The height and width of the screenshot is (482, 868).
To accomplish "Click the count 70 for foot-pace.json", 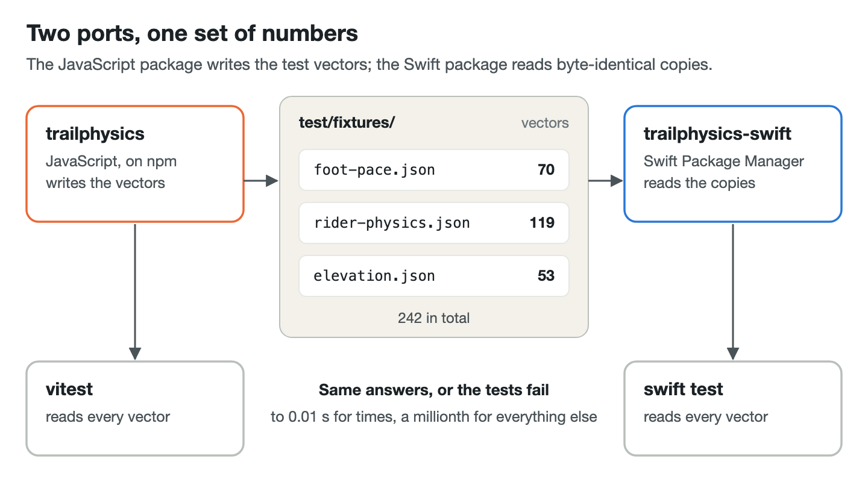I will pos(546,170).
